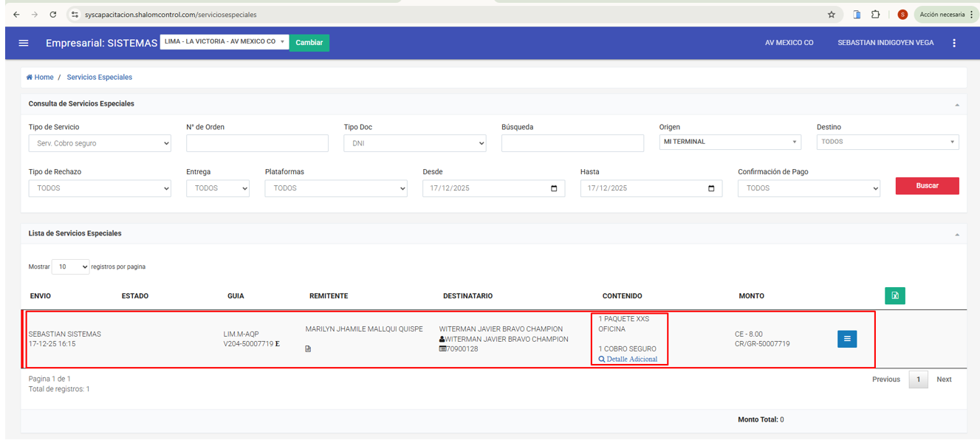Open the hamburger navigation menu
This screenshot has width=980, height=440.
tap(24, 43)
